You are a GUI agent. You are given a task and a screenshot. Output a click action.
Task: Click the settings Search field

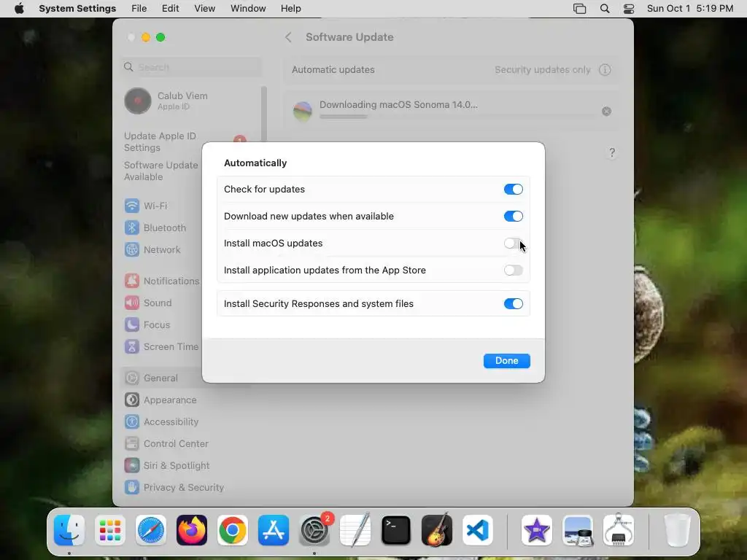click(192, 67)
